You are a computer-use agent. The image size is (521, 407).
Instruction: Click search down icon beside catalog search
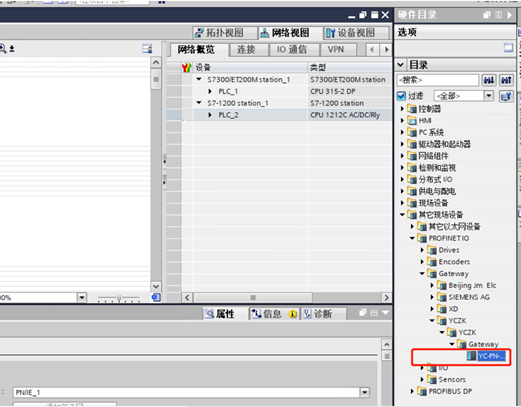pyautogui.click(x=489, y=80)
